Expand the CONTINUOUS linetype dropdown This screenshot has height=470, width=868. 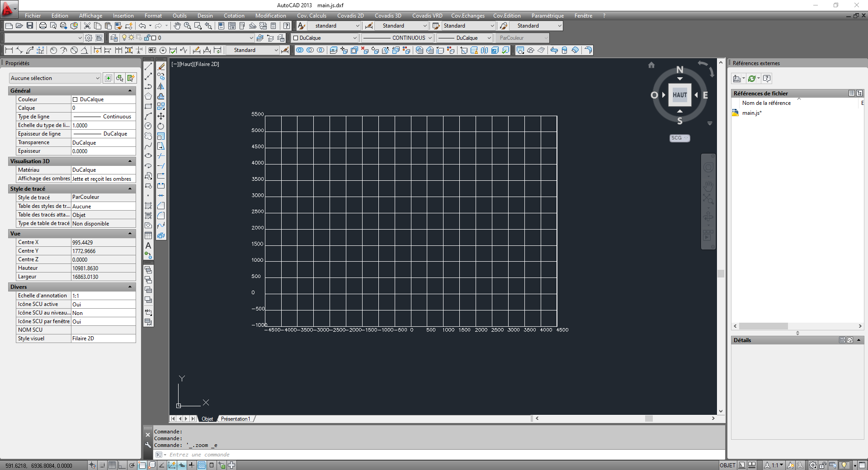[x=429, y=38]
